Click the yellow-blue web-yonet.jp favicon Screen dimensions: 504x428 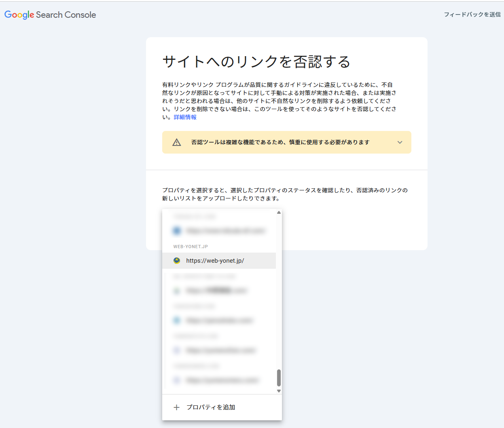(177, 261)
